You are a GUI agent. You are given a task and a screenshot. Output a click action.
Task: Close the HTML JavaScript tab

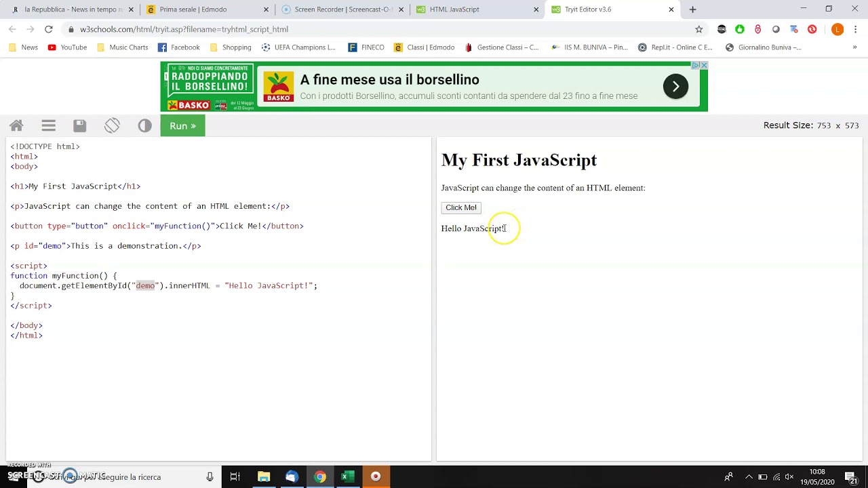tap(536, 9)
